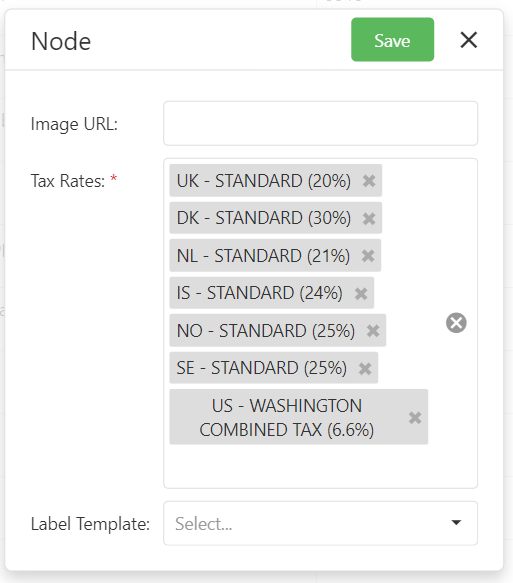The image size is (513, 583).
Task: Remove the NO - STANDARD (25%) tag
Action: (373, 331)
